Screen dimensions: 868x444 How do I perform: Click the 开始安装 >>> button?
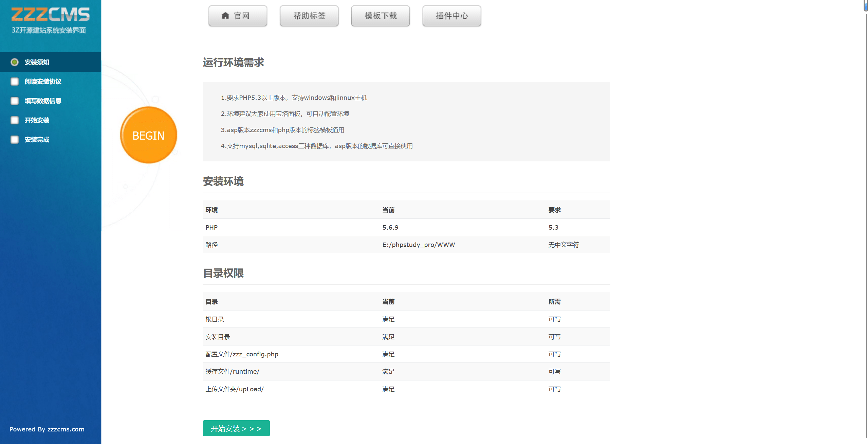tap(236, 428)
